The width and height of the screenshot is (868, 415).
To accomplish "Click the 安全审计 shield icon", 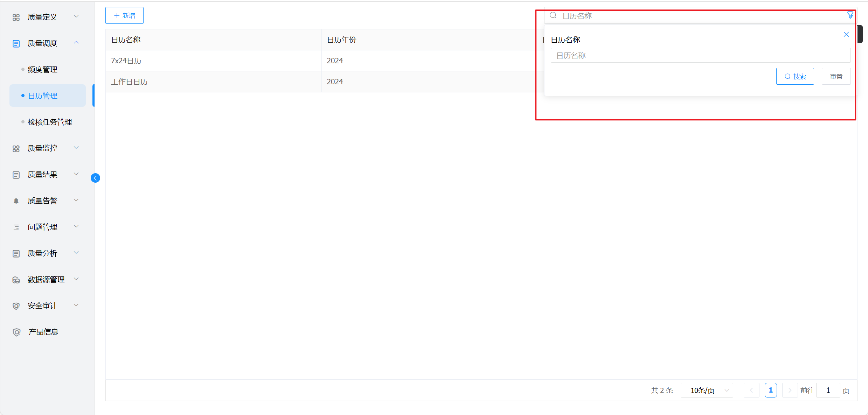I will 16,306.
